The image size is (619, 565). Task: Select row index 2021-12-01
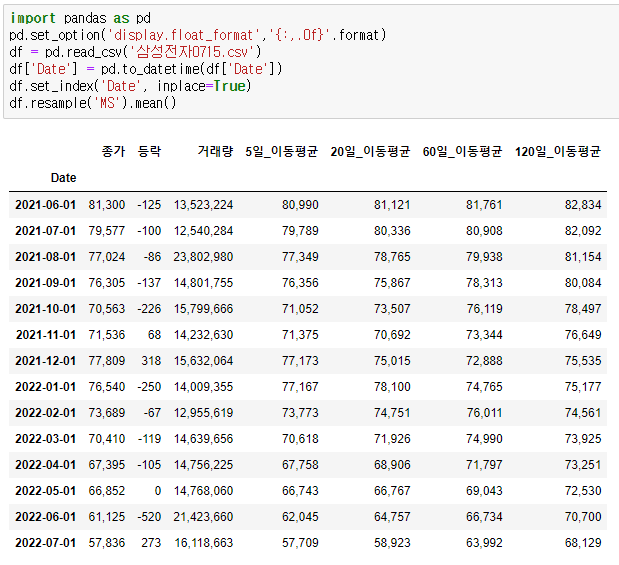pos(45,361)
